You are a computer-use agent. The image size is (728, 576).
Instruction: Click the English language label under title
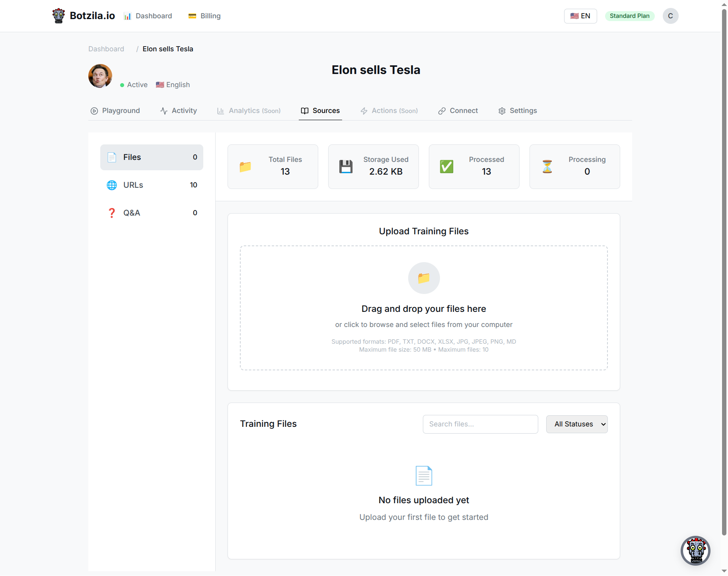pos(173,85)
